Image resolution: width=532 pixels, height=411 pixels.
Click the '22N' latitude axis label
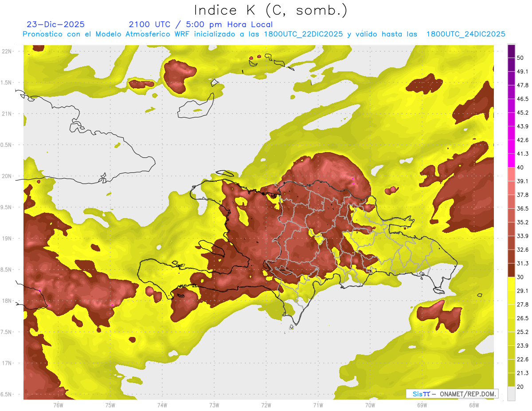pyautogui.click(x=7, y=51)
